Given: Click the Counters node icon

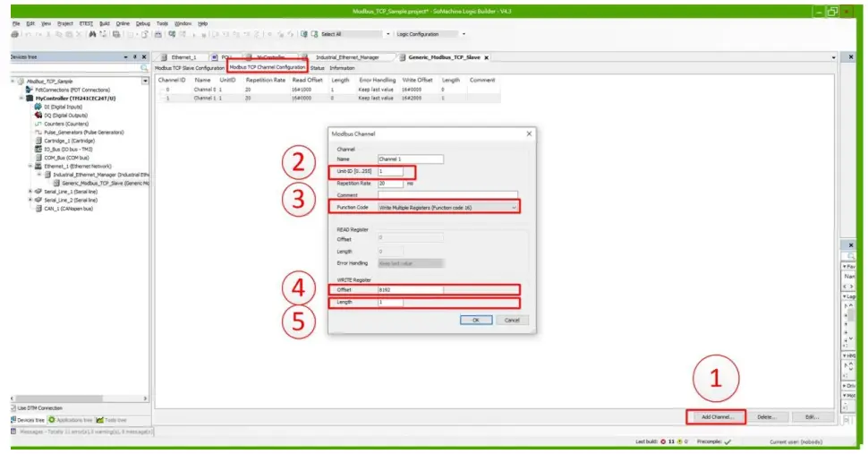Looking at the screenshot, I should [38, 124].
